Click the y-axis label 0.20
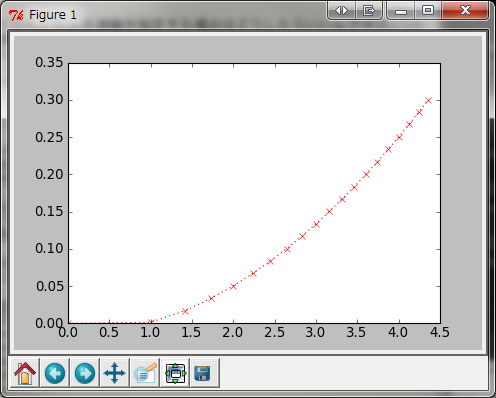Image resolution: width=496 pixels, height=398 pixels. pos(49,174)
